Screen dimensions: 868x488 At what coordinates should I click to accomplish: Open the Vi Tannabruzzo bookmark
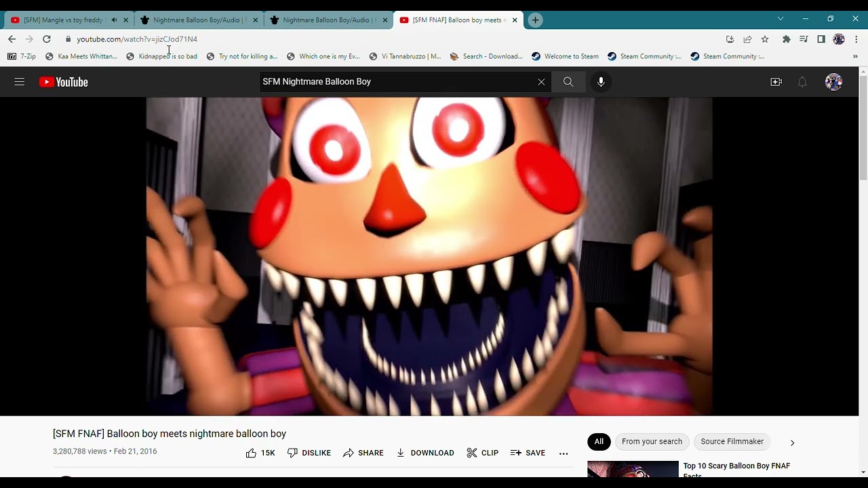point(405,56)
